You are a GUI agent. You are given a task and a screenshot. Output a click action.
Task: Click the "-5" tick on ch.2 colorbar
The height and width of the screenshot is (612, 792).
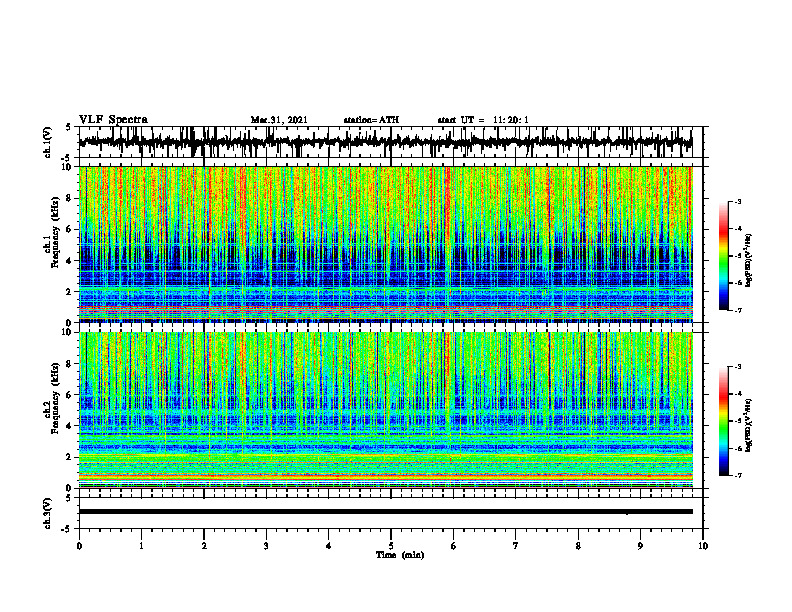point(737,421)
